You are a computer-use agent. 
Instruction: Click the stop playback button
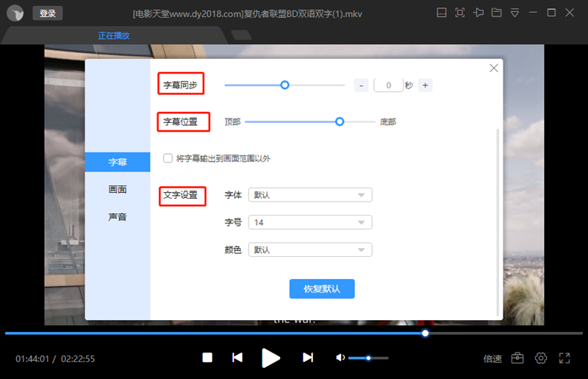[x=207, y=358]
